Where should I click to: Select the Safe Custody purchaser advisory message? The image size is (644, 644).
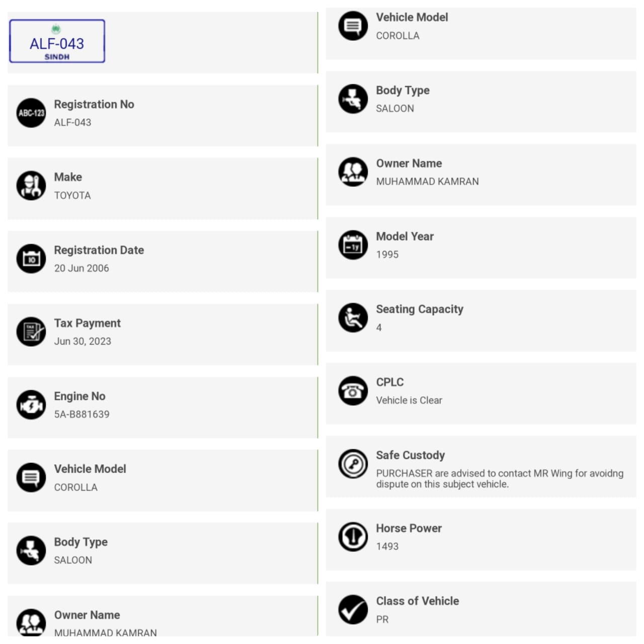pyautogui.click(x=500, y=478)
